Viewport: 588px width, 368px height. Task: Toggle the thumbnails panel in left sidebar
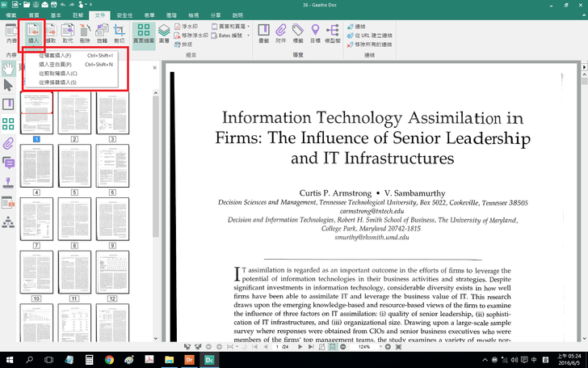9,124
